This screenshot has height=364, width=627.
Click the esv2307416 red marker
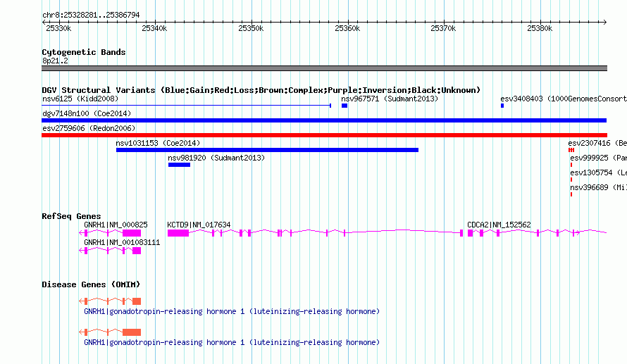pos(571,150)
